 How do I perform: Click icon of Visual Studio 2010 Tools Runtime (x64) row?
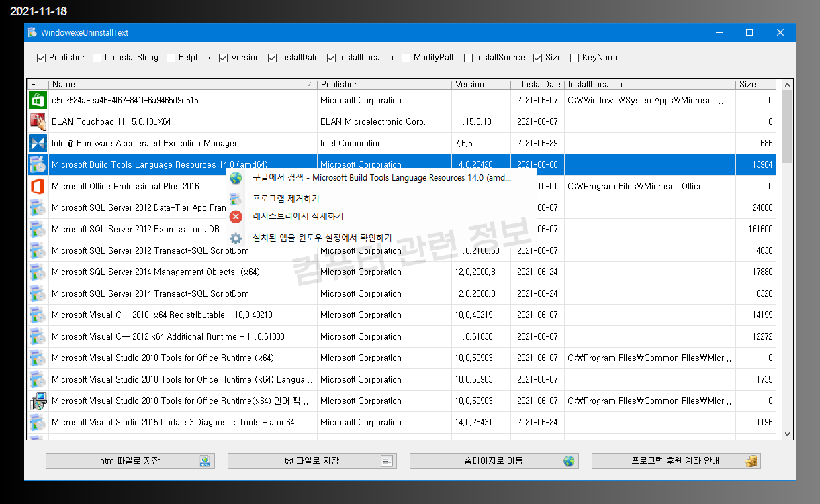tap(38, 358)
